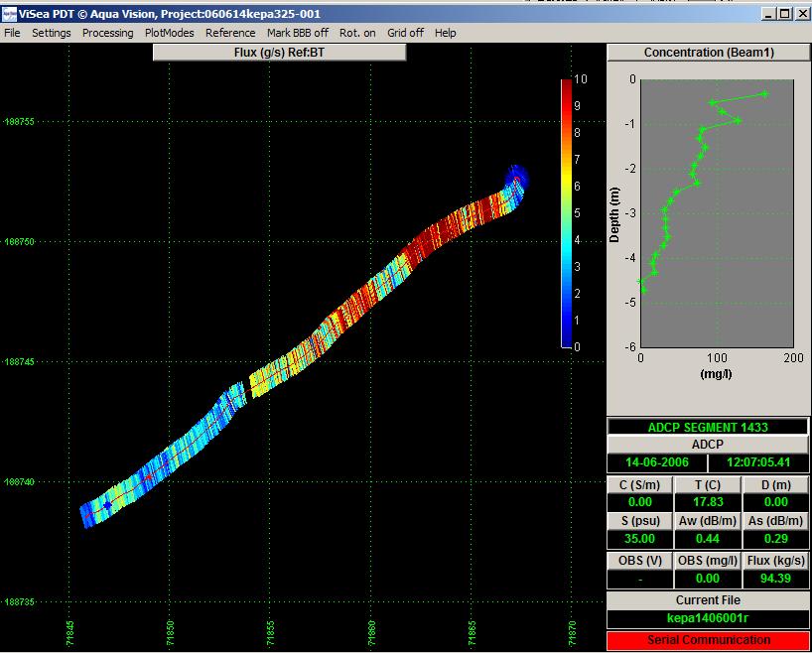Open the Settings menu

point(52,33)
